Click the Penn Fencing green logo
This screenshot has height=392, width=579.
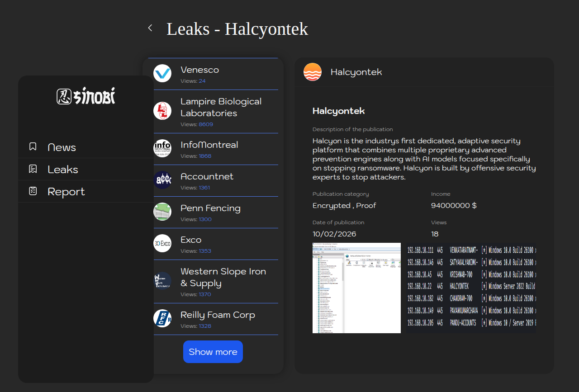click(x=162, y=212)
